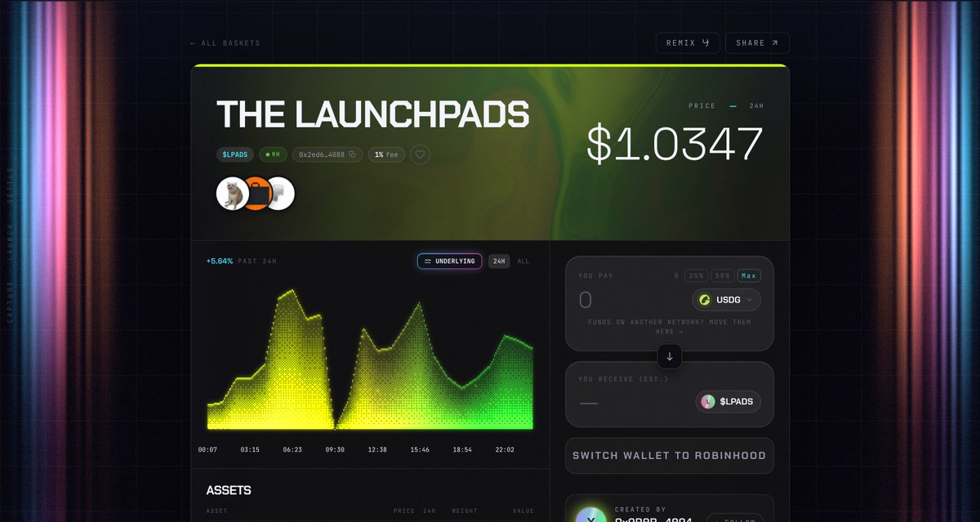Click the +5.64% past 24H change
This screenshot has height=522, width=980.
click(x=241, y=261)
